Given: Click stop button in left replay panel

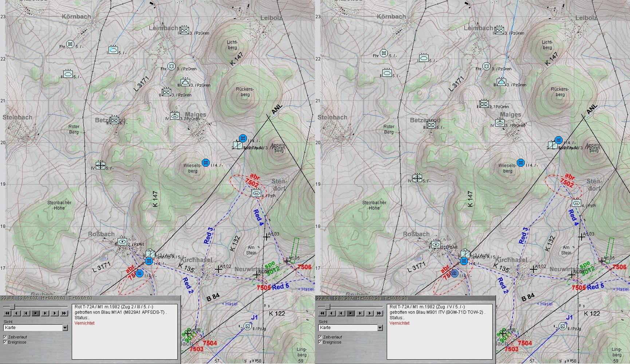Looking at the screenshot, I should coord(36,313).
